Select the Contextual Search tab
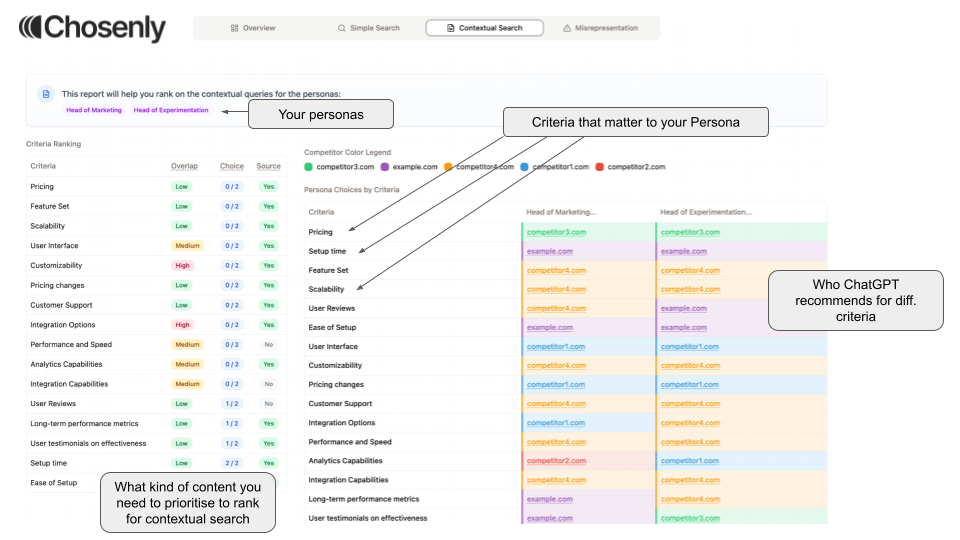Image resolution: width=960 pixels, height=540 pixels. (x=484, y=28)
